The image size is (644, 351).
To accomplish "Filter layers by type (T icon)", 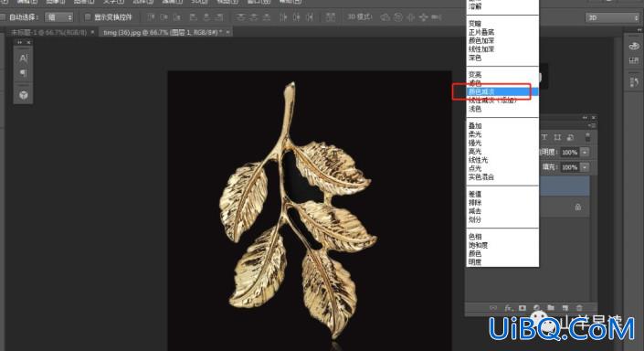I will pyautogui.click(x=544, y=137).
